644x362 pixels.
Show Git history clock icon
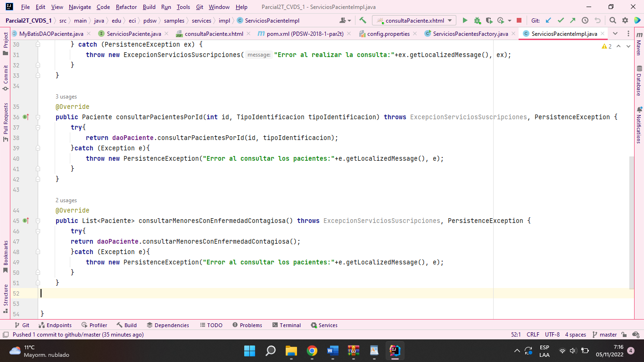[x=585, y=20]
